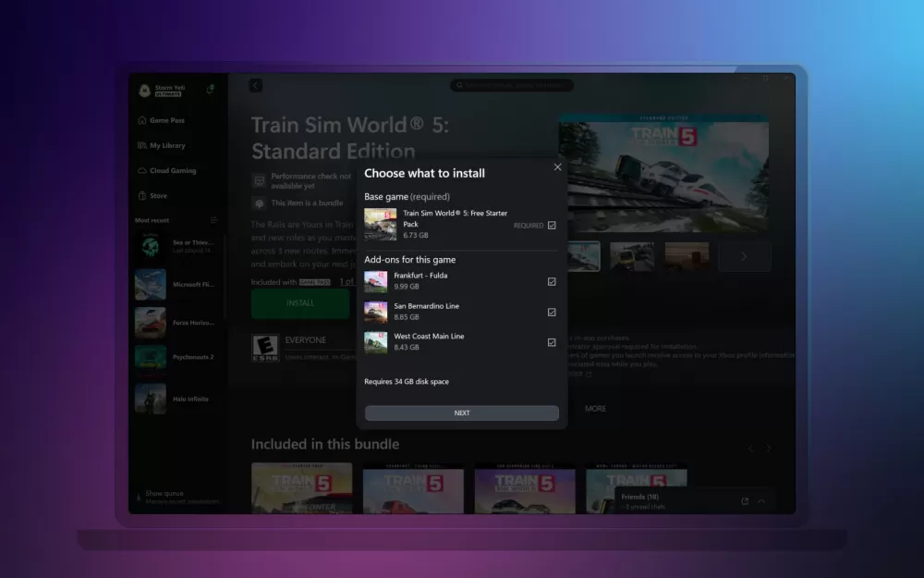Image resolution: width=924 pixels, height=578 pixels.
Task: Open Forza Horizon from the recent list
Action: pyautogui.click(x=175, y=323)
